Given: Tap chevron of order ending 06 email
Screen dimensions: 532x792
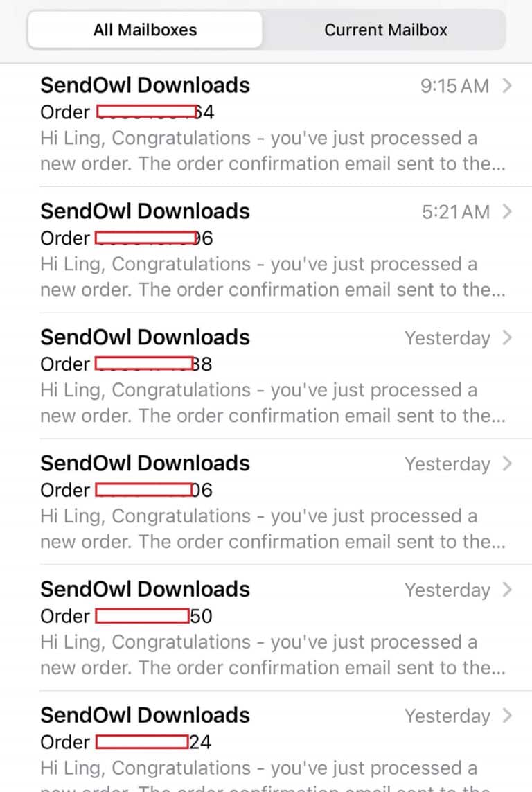Looking at the screenshot, I should pyautogui.click(x=507, y=464).
